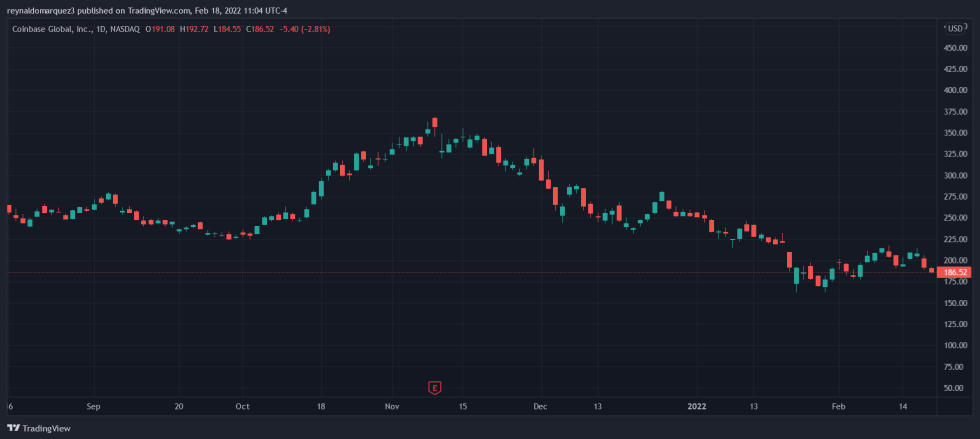Click the 50.00 price axis label

pyautogui.click(x=954, y=387)
